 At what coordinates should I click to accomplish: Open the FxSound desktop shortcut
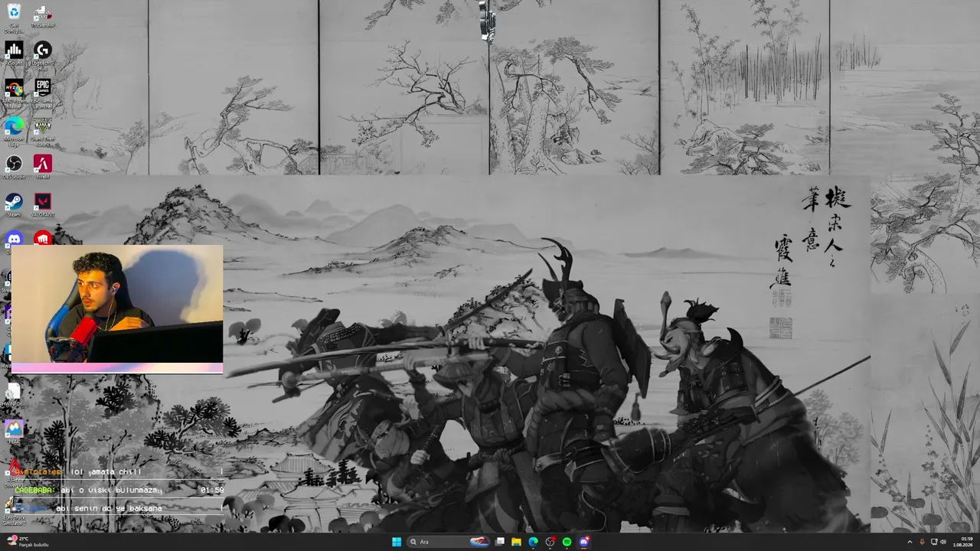coord(14,54)
